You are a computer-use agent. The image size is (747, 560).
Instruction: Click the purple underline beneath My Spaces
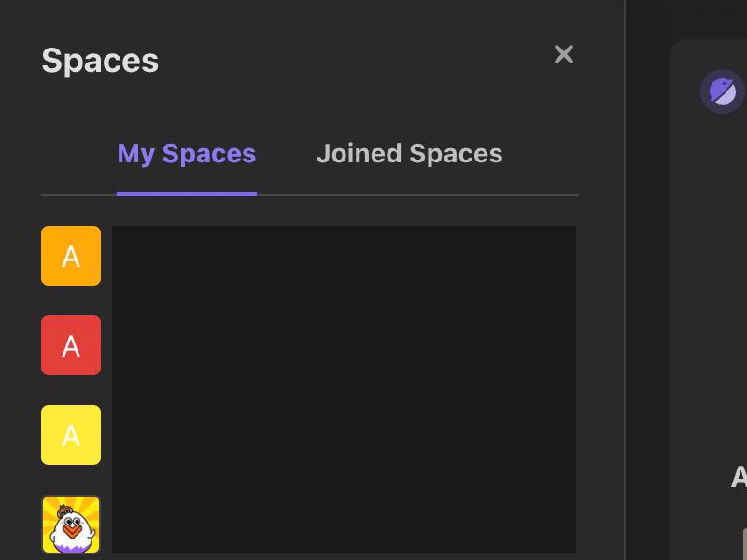[187, 194]
